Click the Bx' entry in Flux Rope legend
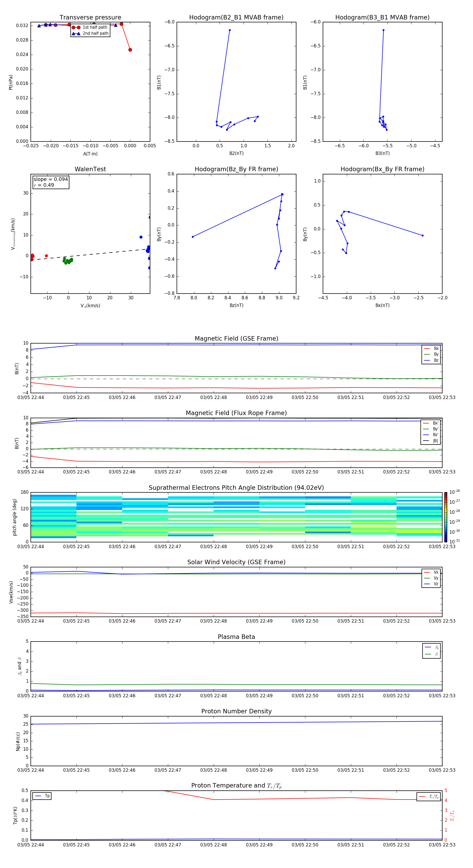Image resolution: width=473 pixels, height=868 pixels. pyautogui.click(x=431, y=423)
